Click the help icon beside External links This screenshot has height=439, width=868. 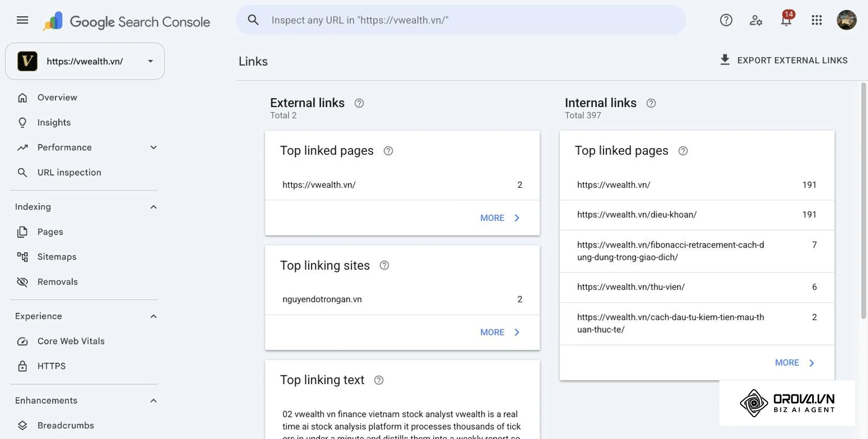(x=359, y=103)
